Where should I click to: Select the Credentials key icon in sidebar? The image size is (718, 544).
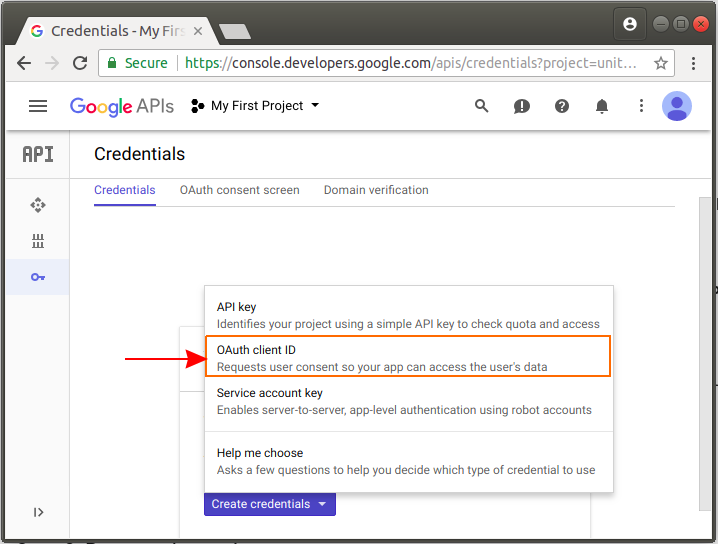point(38,277)
